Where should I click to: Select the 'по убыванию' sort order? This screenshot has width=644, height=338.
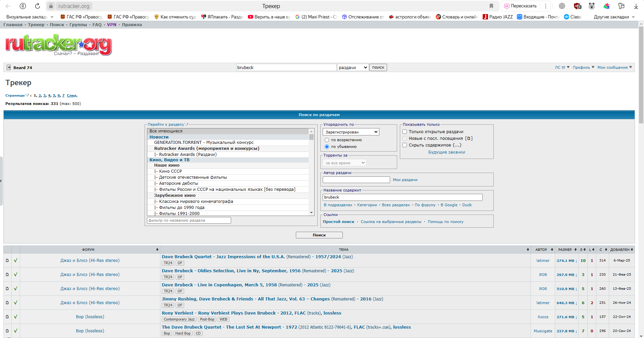(327, 147)
